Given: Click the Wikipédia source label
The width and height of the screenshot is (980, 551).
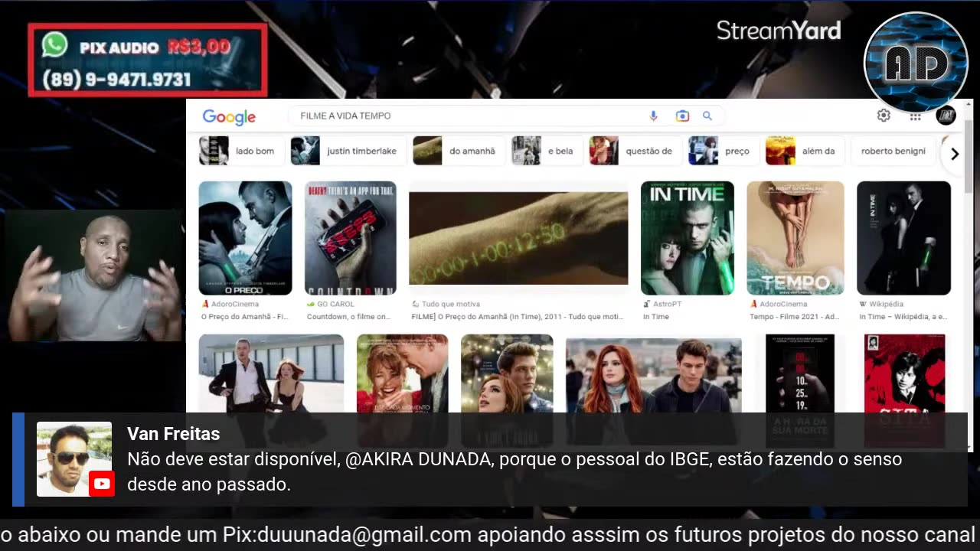Looking at the screenshot, I should (x=880, y=304).
